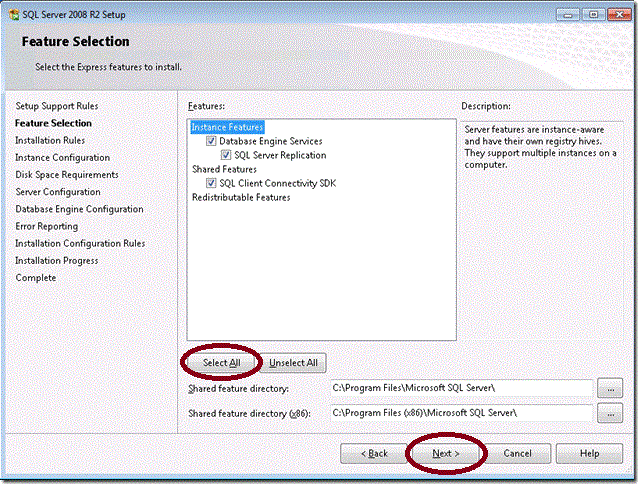Click the Installation Rules step
The height and width of the screenshot is (484, 638).
pyautogui.click(x=50, y=140)
